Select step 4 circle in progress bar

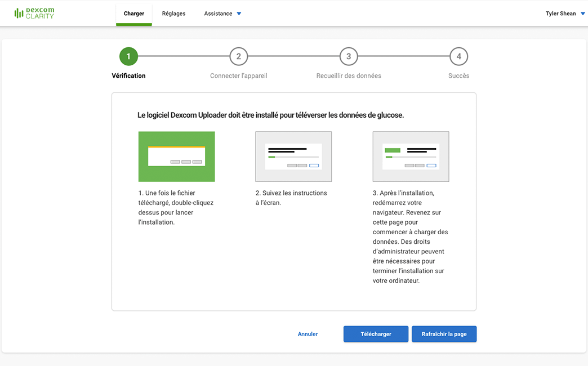(x=458, y=56)
